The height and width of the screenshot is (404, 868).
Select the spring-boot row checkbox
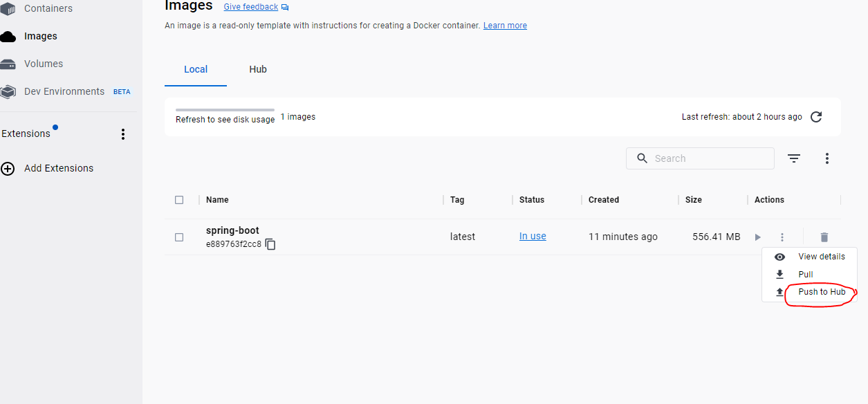pos(179,237)
